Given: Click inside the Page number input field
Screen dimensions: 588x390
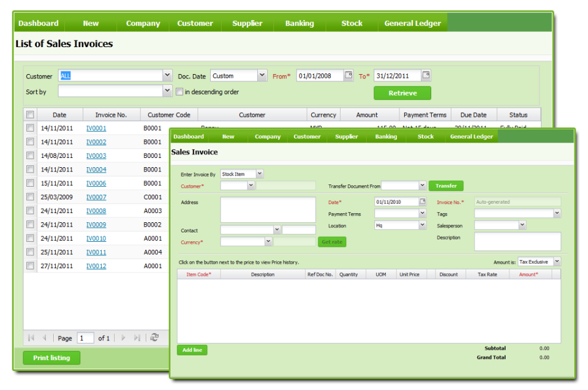Looking at the screenshot, I should click(x=85, y=337).
